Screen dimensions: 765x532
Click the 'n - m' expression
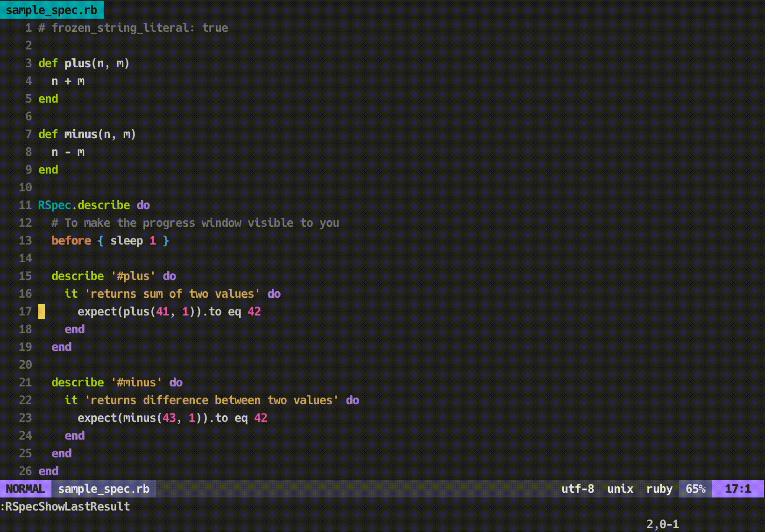click(68, 152)
